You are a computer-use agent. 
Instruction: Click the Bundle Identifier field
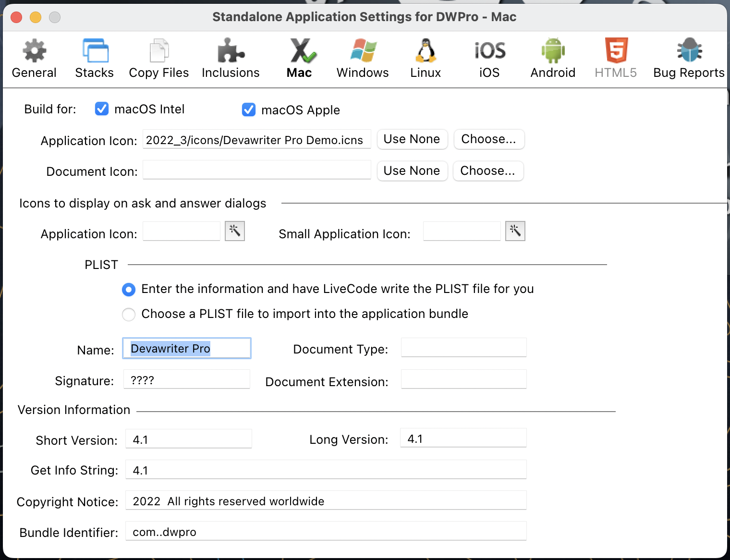coord(326,531)
